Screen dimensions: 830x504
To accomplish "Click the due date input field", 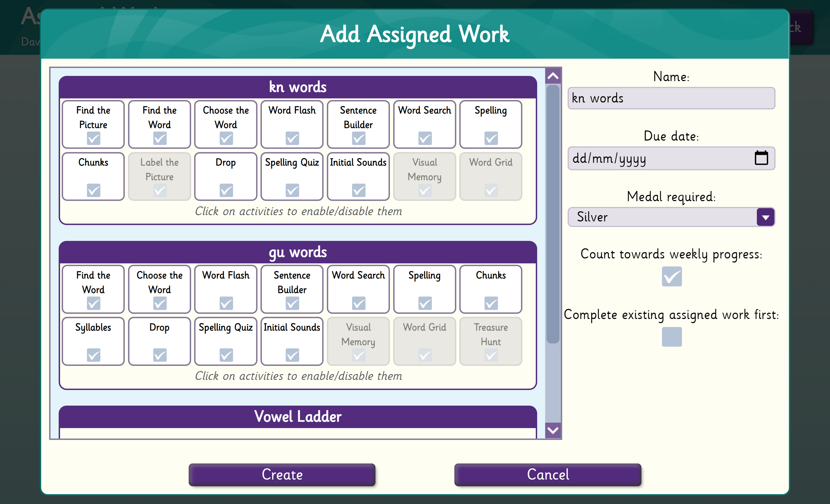I will 671,158.
